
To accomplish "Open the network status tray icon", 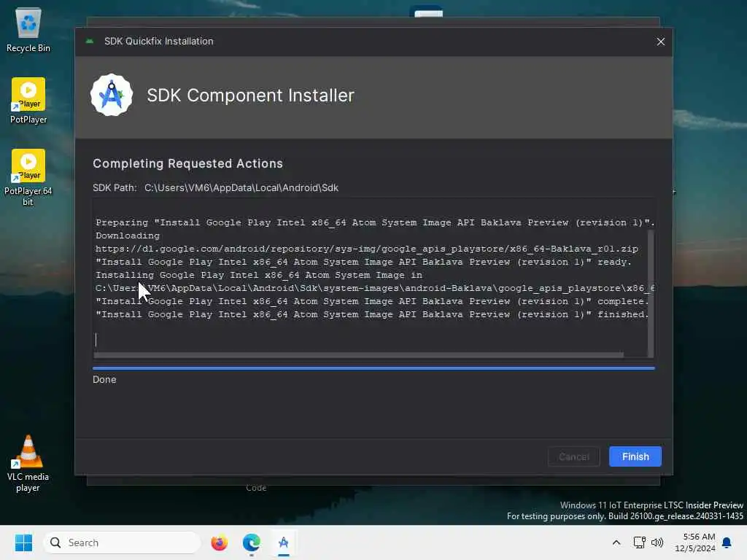I will [639, 542].
